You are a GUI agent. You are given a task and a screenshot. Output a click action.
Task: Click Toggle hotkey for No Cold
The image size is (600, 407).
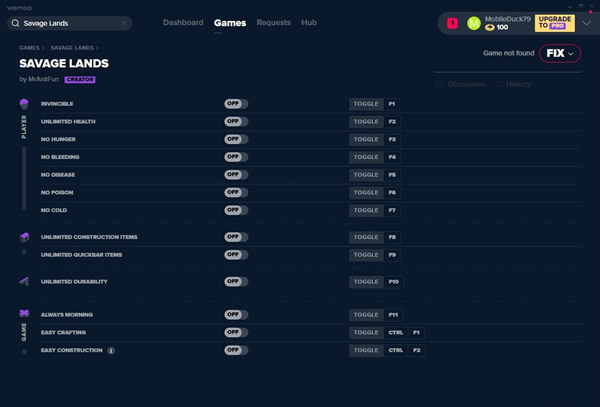pos(366,210)
